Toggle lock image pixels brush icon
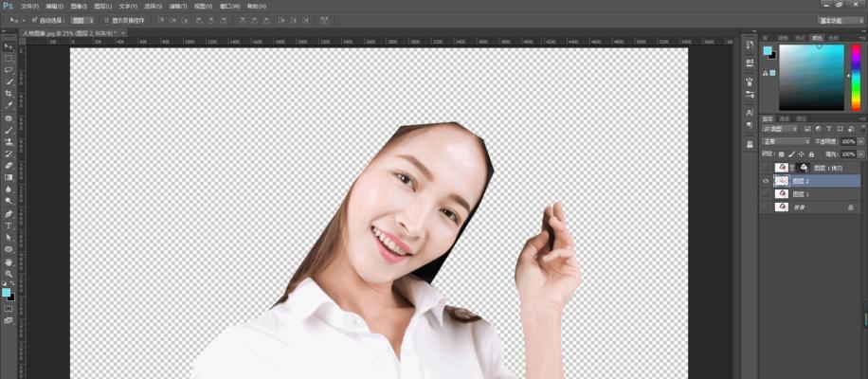 point(791,154)
